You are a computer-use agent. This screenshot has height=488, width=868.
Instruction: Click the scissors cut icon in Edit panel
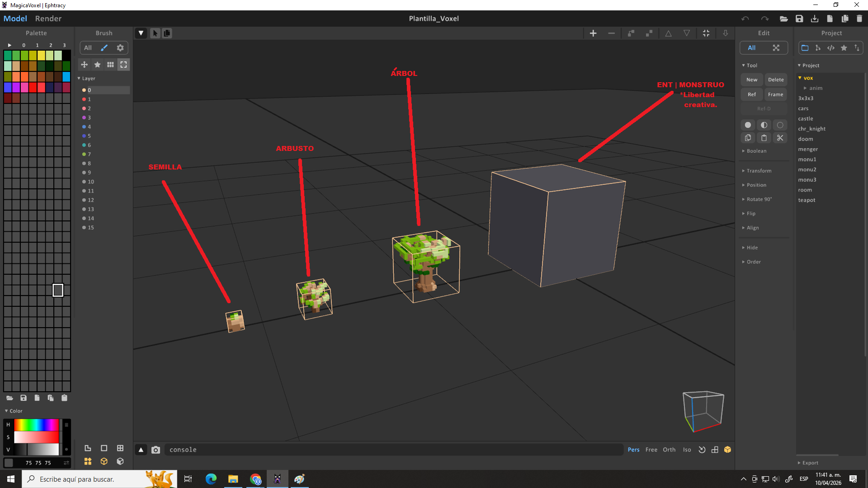780,138
